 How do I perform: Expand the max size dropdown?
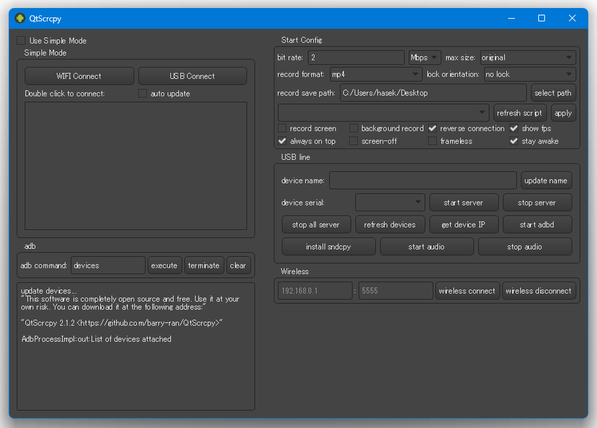click(528, 57)
